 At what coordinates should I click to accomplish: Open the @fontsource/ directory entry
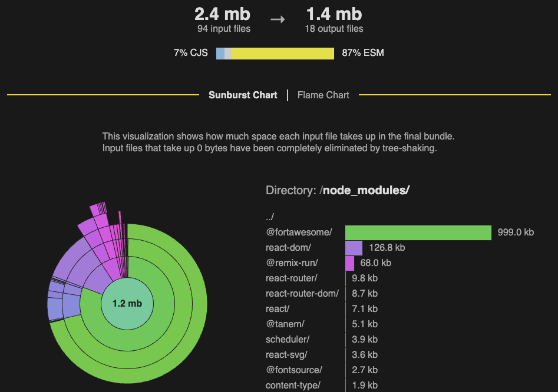293,370
